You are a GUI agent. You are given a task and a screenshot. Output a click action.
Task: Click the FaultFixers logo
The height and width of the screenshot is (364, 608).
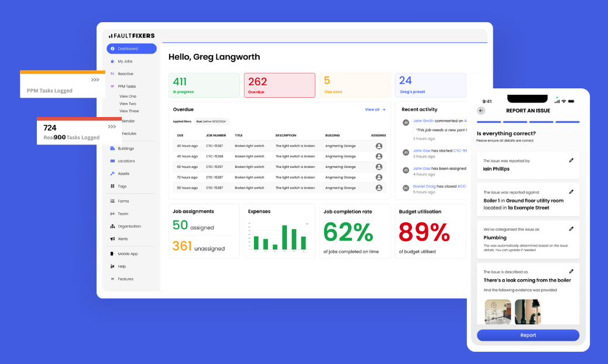click(x=132, y=36)
